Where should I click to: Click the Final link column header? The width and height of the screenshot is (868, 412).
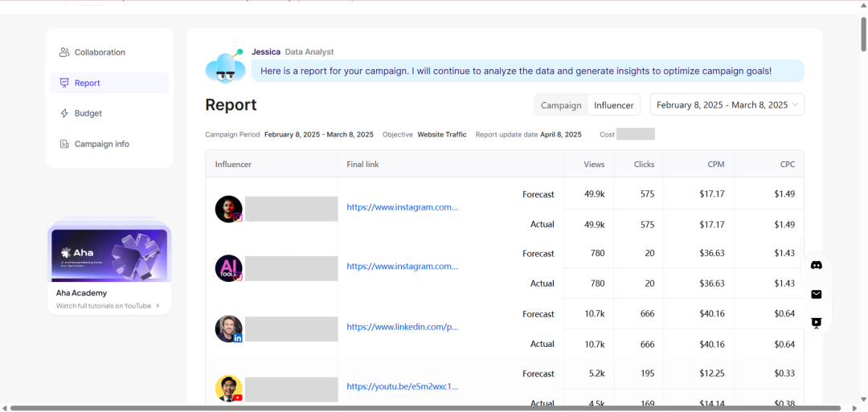pos(362,165)
